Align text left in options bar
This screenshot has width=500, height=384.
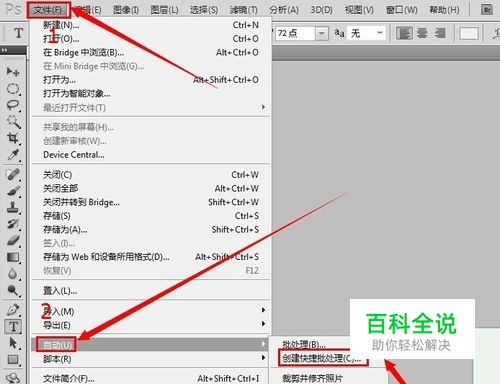point(404,33)
